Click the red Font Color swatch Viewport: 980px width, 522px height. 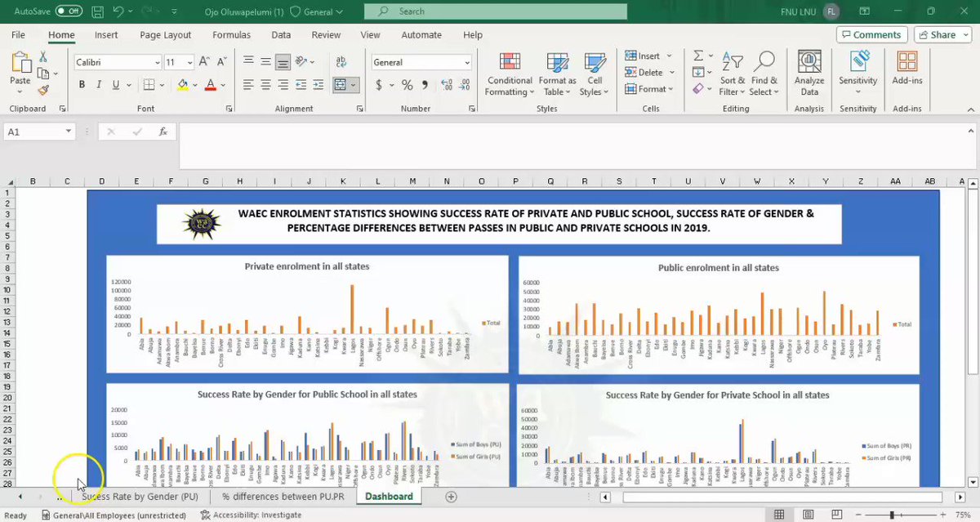tap(211, 85)
